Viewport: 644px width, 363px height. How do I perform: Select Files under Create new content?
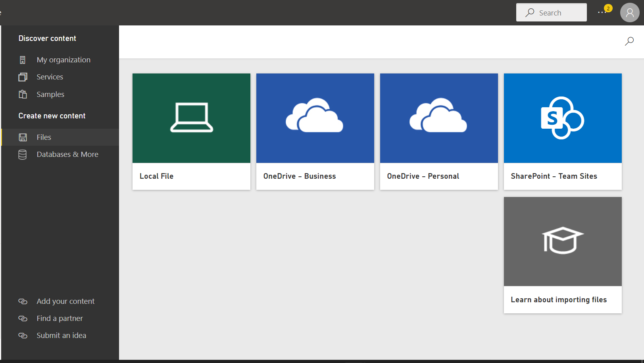(44, 137)
